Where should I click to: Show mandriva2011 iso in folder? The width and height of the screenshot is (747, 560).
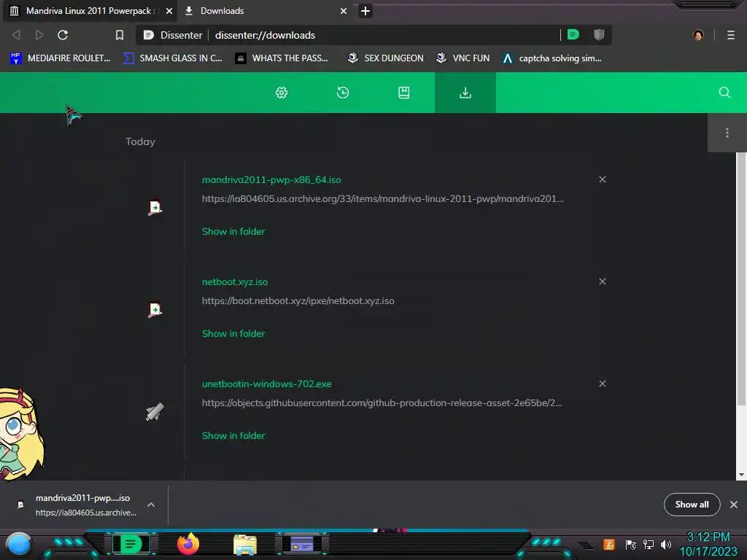[x=233, y=231]
